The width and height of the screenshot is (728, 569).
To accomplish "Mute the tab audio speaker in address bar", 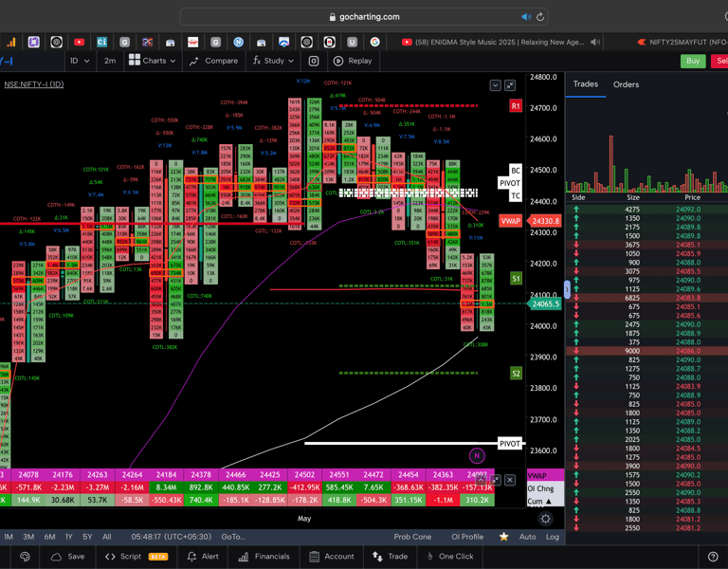I will [x=526, y=17].
